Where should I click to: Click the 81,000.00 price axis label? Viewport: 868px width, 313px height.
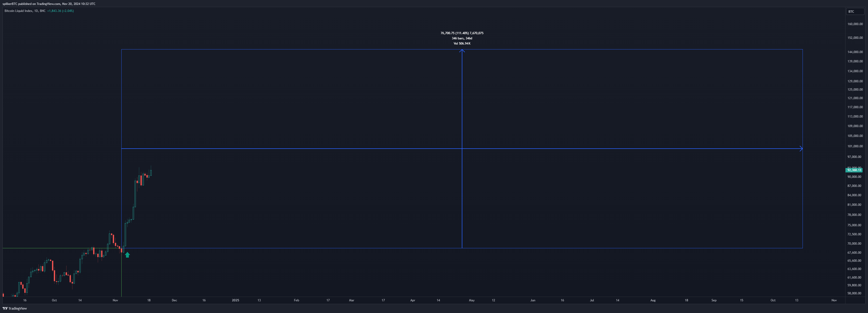(855, 205)
